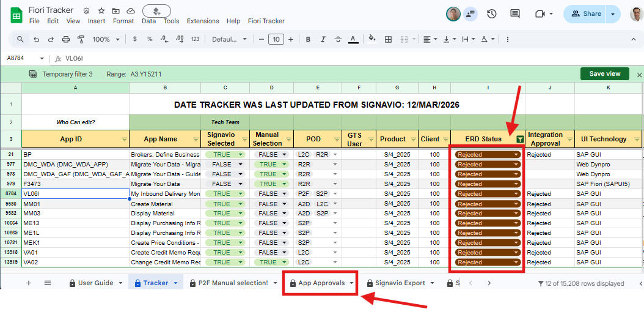Open Rejected dropdown in BP row

[x=516, y=155]
